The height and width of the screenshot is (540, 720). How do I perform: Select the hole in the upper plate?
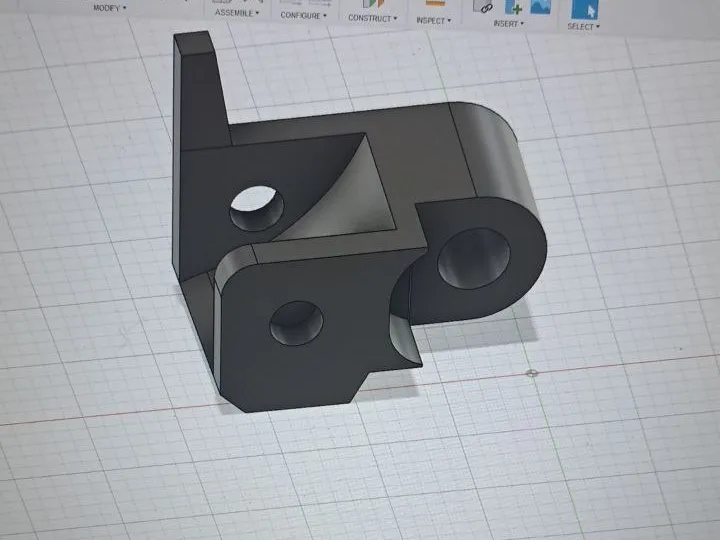(257, 208)
